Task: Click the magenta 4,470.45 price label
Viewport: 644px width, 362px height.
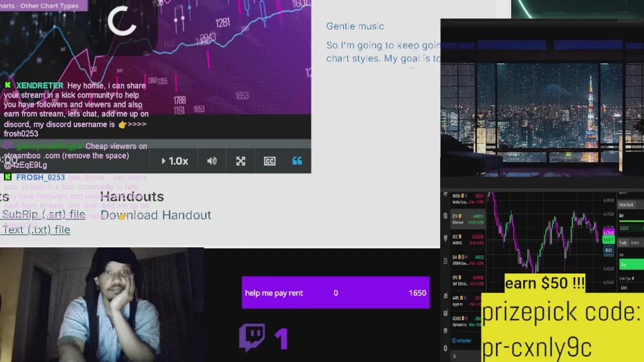Action: 608,233
